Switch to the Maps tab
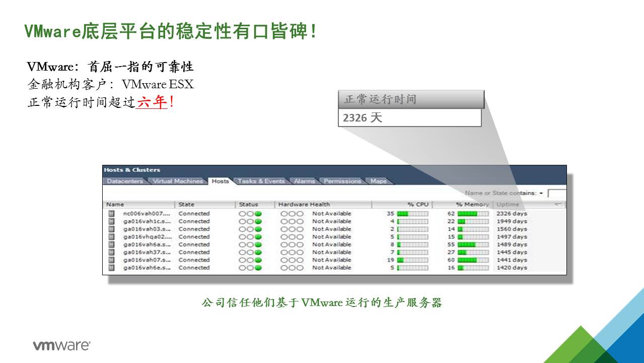 [x=379, y=181]
